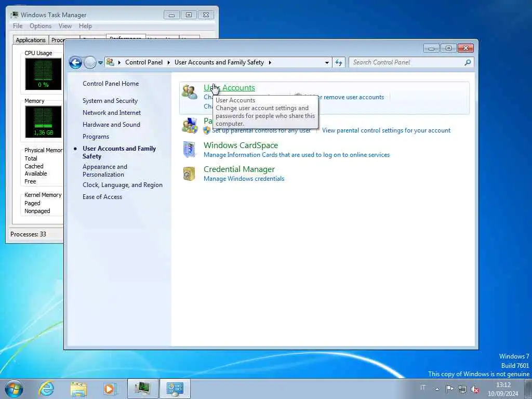Viewport: 532px width, 399px height.
Task: Open Network and Internet category
Action: (112, 113)
